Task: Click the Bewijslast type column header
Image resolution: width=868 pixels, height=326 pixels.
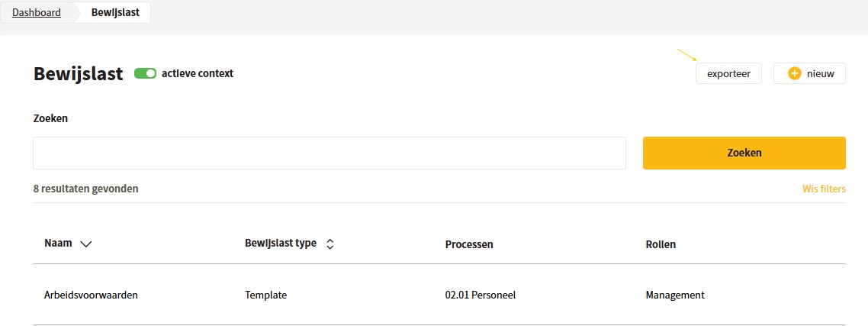Action: [281, 244]
